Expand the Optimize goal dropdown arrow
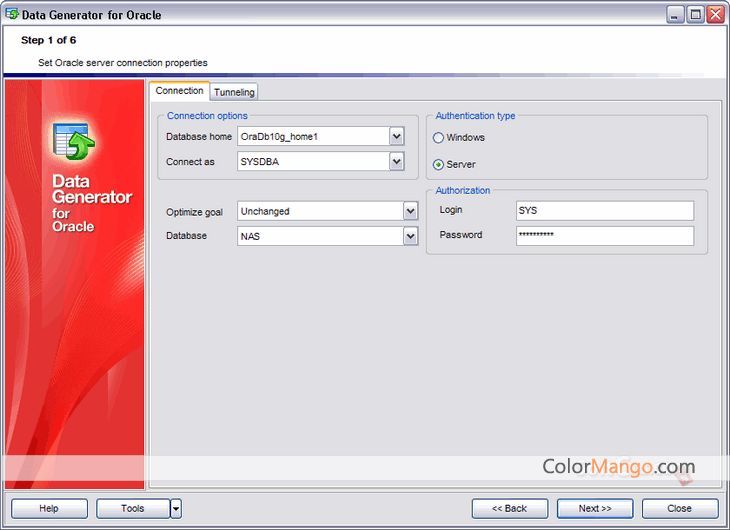Viewport: 730px width, 530px height. [410, 211]
